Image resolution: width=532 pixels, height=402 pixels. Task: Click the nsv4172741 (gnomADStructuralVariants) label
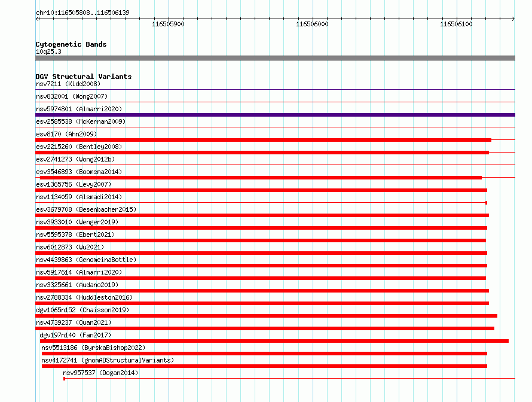(x=108, y=360)
